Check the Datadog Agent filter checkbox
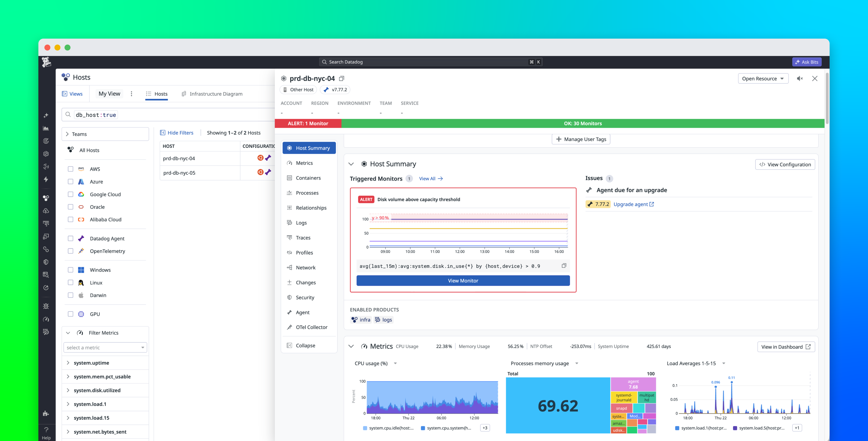This screenshot has height=441, width=868. click(x=70, y=238)
